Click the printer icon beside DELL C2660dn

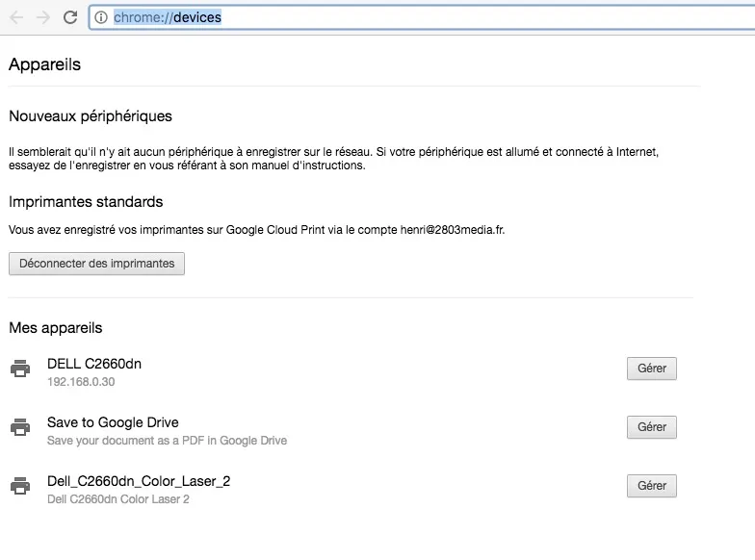(x=20, y=369)
